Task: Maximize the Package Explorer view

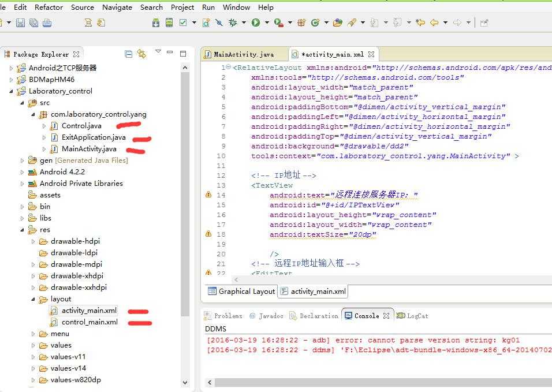Action: (x=183, y=54)
